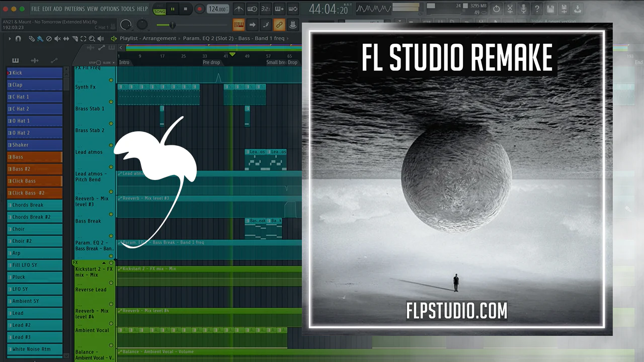
Task: Click Playlist - Arrangement breadcrumb
Action: [148, 38]
